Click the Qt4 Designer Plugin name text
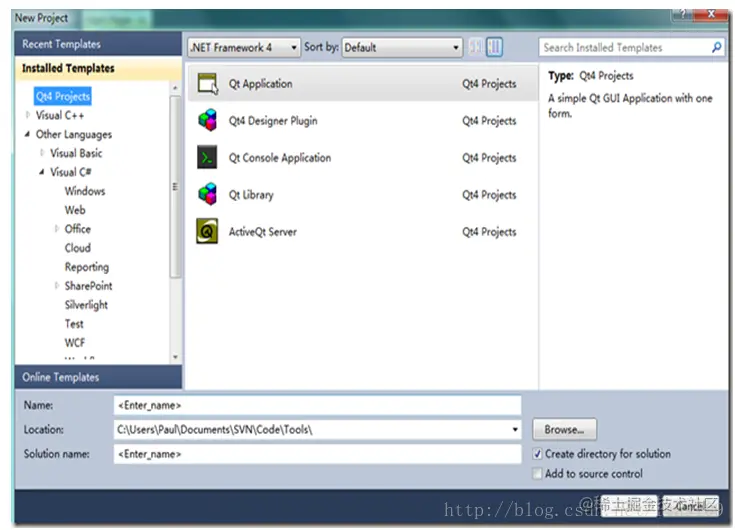The height and width of the screenshot is (530, 735). coord(273,121)
